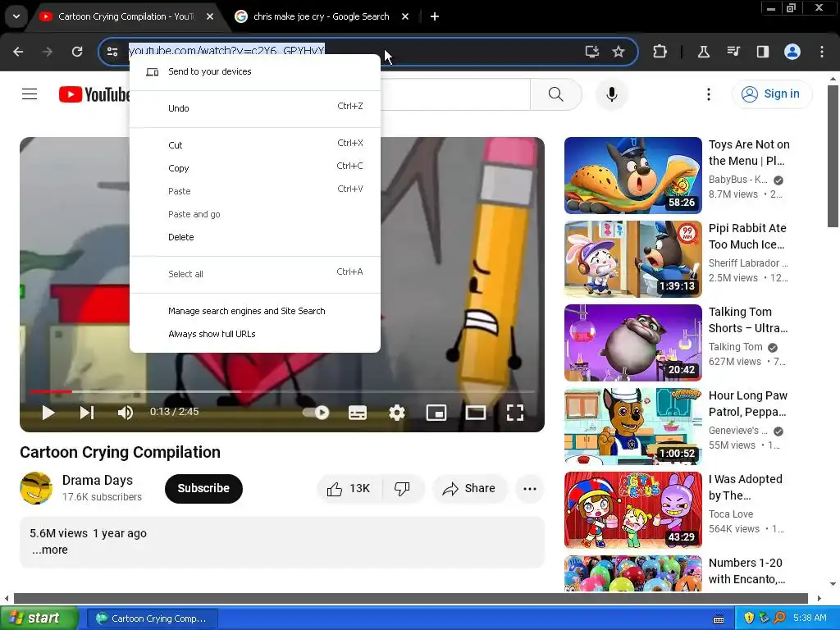Viewport: 840px width, 630px height.
Task: Search with voice microphone button
Action: click(612, 94)
